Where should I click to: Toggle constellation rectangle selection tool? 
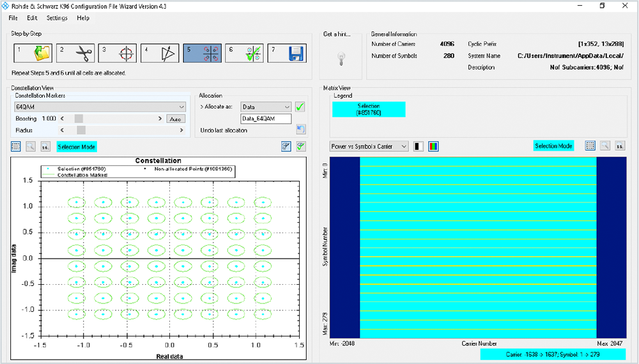[16, 147]
